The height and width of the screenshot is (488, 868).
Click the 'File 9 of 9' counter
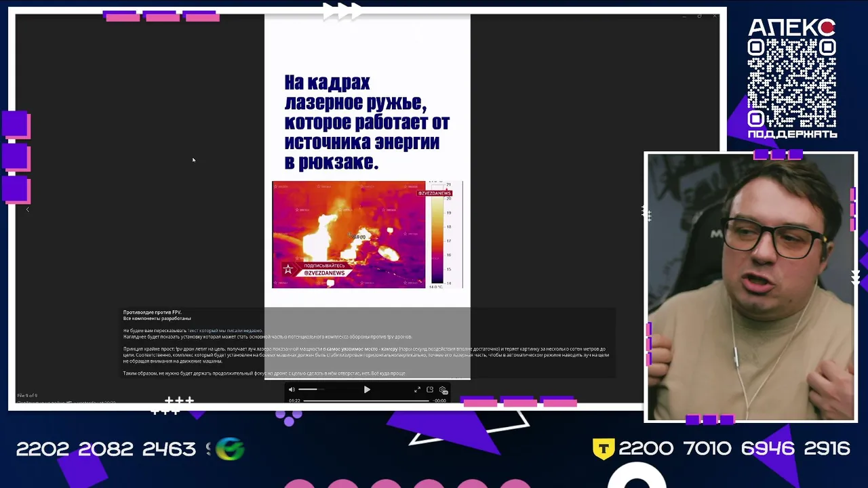pos(27,395)
